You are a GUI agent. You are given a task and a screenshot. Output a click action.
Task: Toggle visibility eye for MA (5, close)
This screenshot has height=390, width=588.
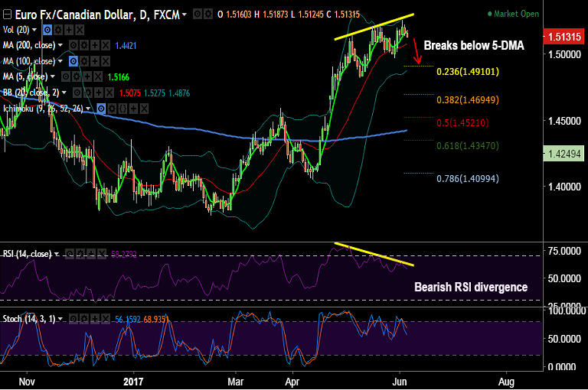point(66,76)
